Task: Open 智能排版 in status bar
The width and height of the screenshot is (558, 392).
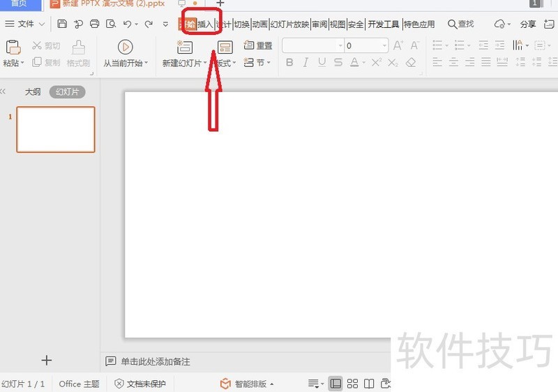Action: pyautogui.click(x=247, y=384)
